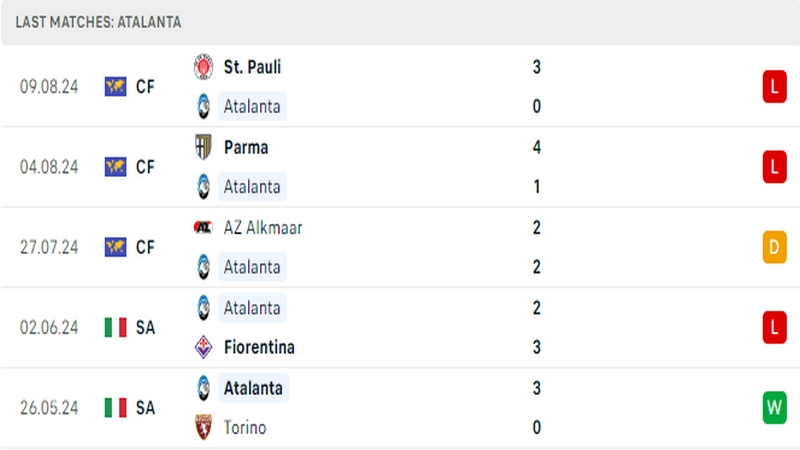The image size is (800, 450).
Task: Click the St. Pauli club logo
Action: point(203,67)
